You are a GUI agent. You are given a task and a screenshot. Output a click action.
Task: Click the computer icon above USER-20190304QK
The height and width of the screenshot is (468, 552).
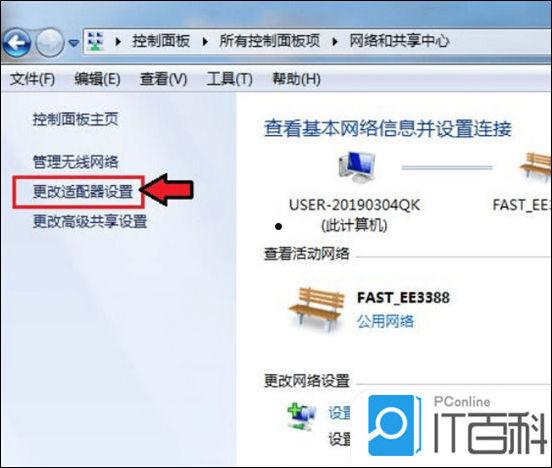[x=356, y=167]
